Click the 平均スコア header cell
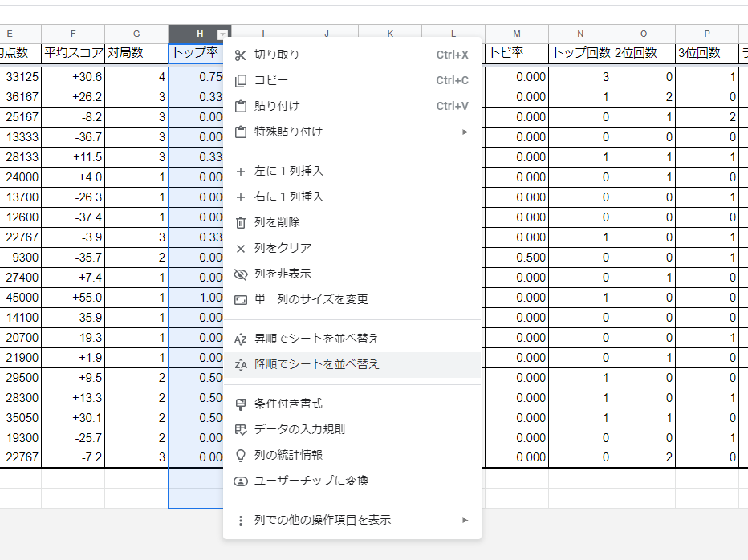Image resolution: width=748 pixels, height=560 pixels. 73,53
